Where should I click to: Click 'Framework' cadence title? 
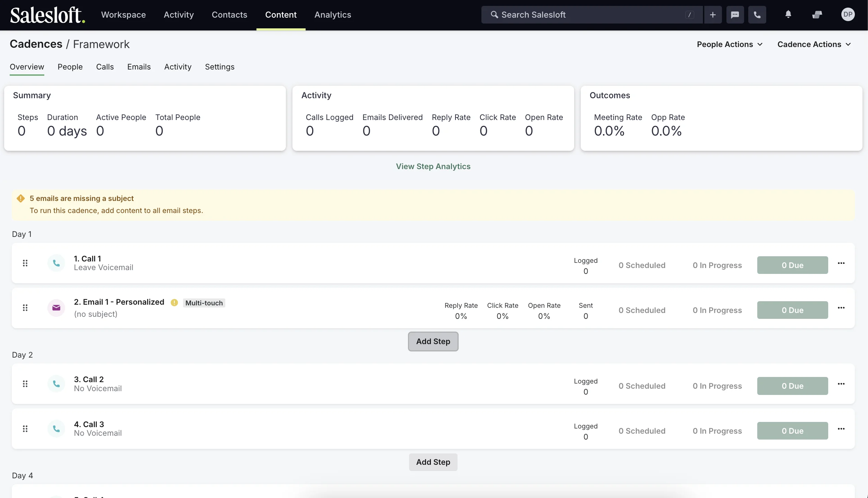101,44
